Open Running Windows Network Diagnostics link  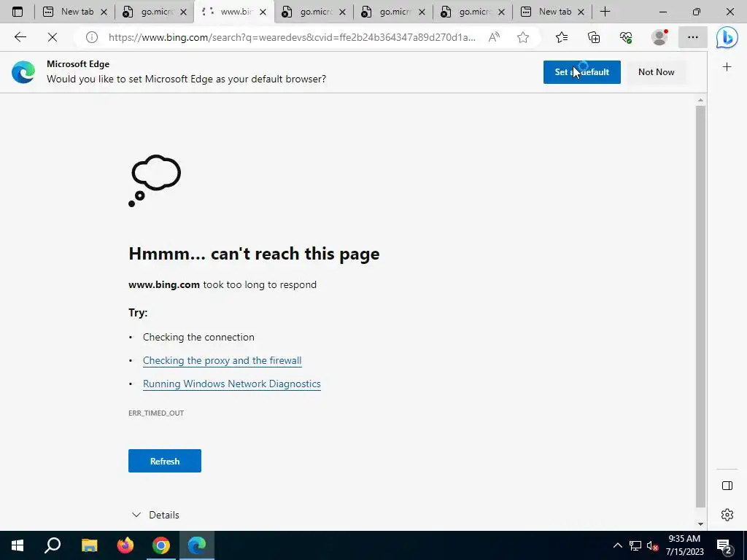click(231, 384)
